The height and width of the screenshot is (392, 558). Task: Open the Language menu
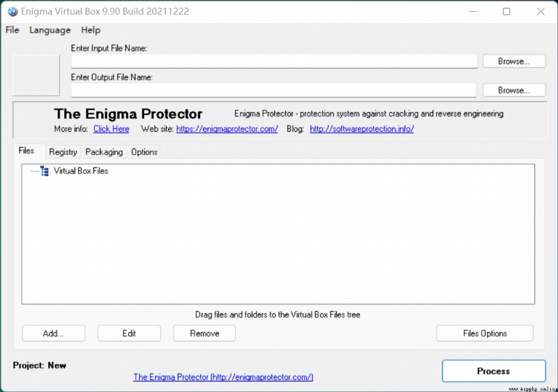click(x=50, y=30)
